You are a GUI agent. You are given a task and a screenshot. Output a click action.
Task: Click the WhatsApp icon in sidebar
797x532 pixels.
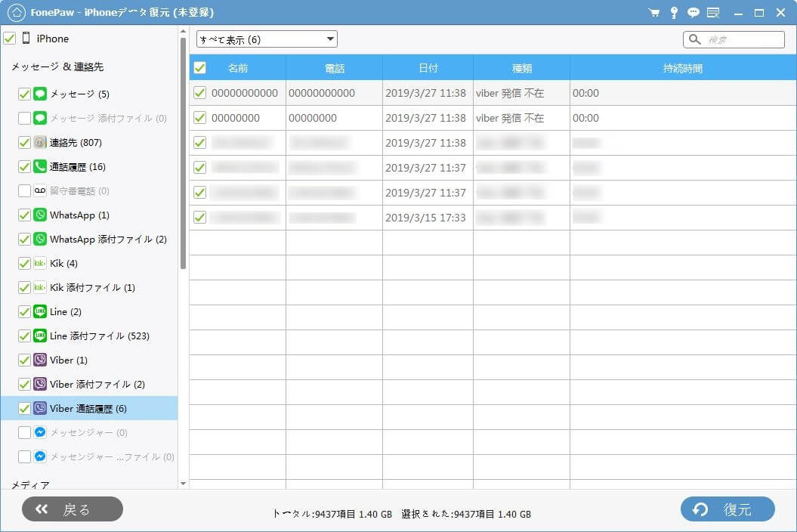coord(40,215)
